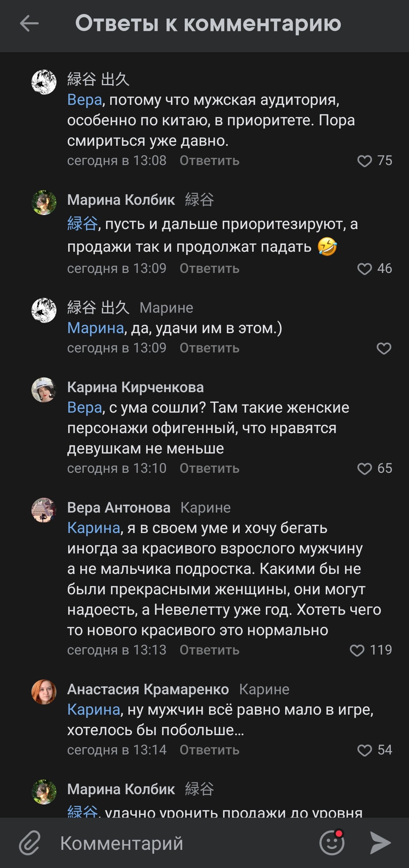The image size is (409, 868).
Task: Tap the paperclip attachment icon
Action: pos(30,843)
